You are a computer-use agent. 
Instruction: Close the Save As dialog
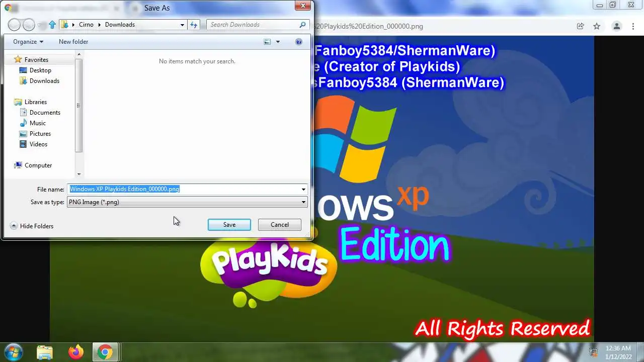[x=302, y=6]
